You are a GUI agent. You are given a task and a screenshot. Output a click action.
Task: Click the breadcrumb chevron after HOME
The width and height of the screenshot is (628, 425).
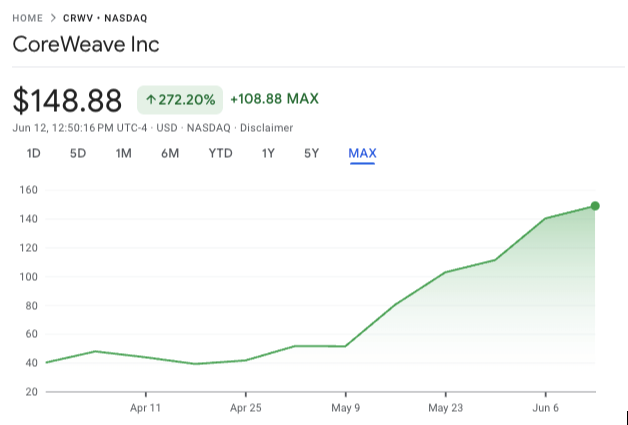click(53, 18)
